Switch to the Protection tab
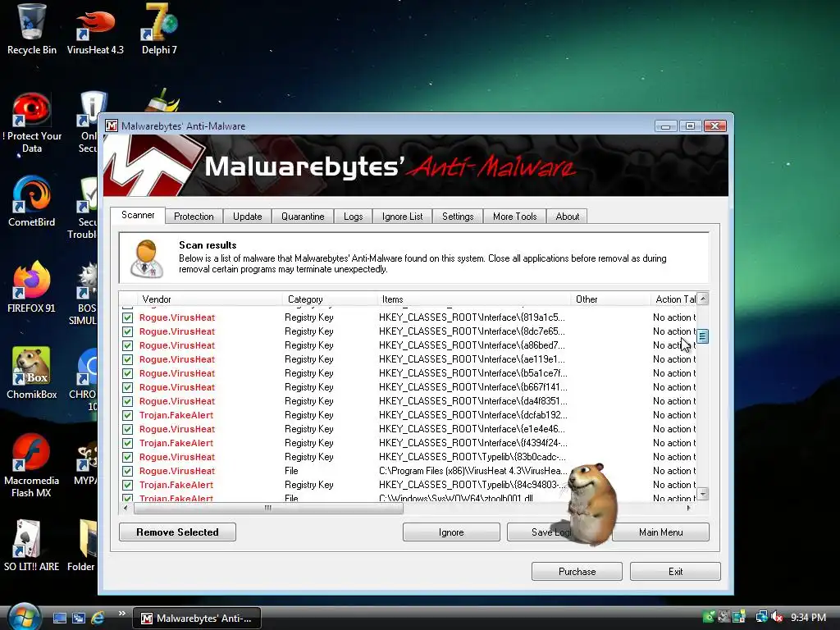 coord(194,217)
